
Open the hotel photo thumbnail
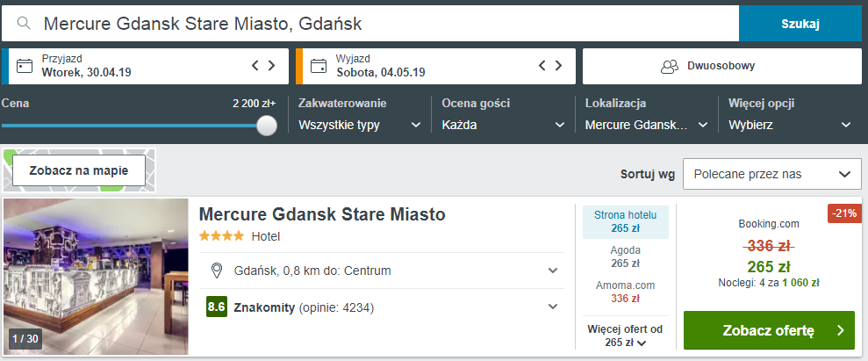[x=96, y=276]
